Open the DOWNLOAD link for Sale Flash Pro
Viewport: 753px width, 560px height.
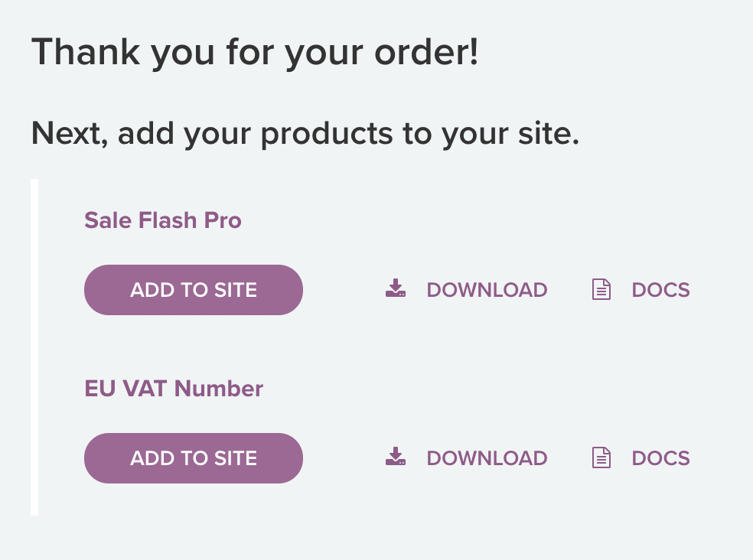coord(487,289)
